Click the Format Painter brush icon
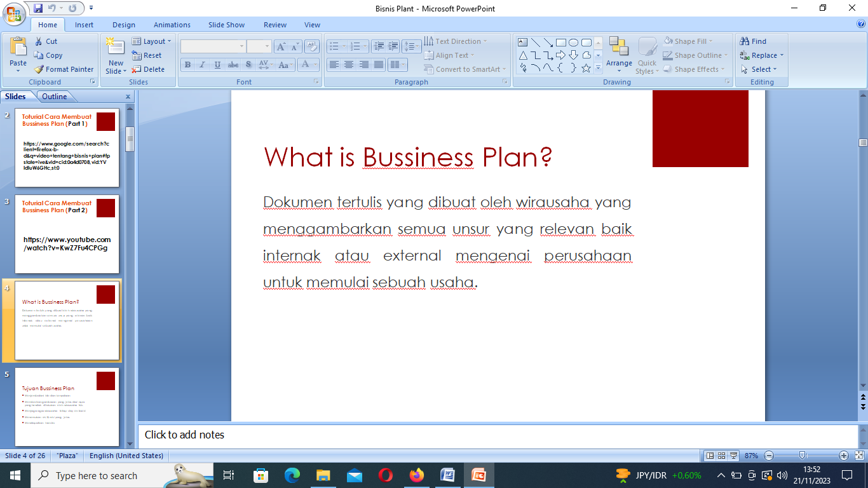 click(x=39, y=69)
